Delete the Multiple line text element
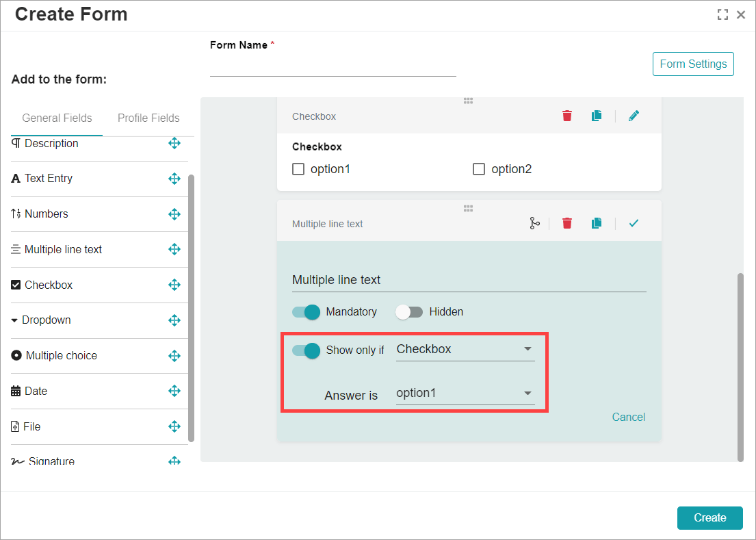Screen dimensions: 756x540 [x=567, y=223]
